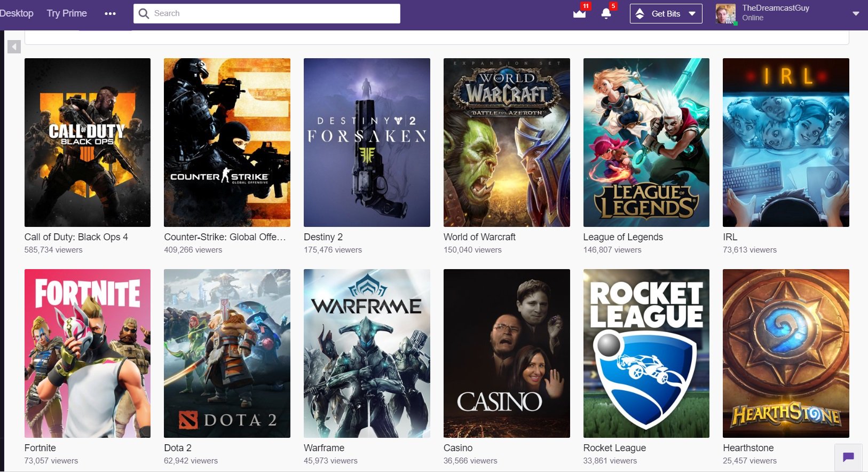The image size is (868, 472).
Task: Click the League of Legends title link
Action: point(623,237)
